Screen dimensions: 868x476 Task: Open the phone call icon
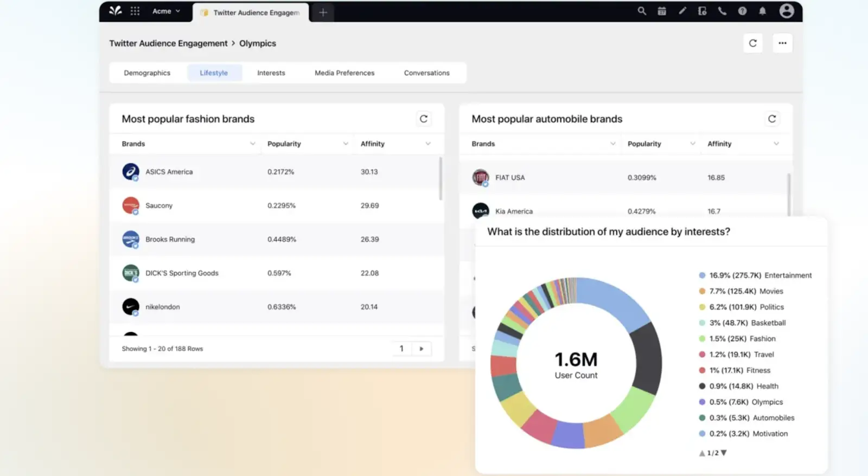coord(722,11)
